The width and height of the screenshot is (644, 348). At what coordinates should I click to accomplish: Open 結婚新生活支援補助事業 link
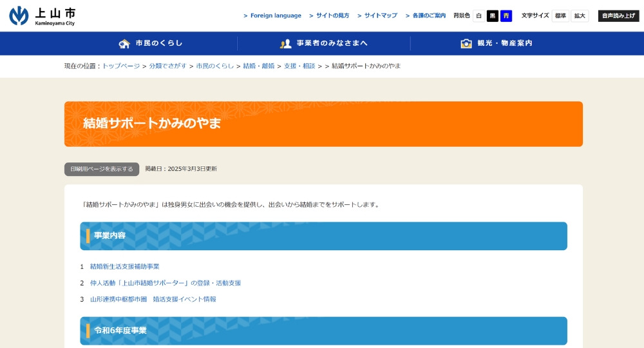point(124,266)
